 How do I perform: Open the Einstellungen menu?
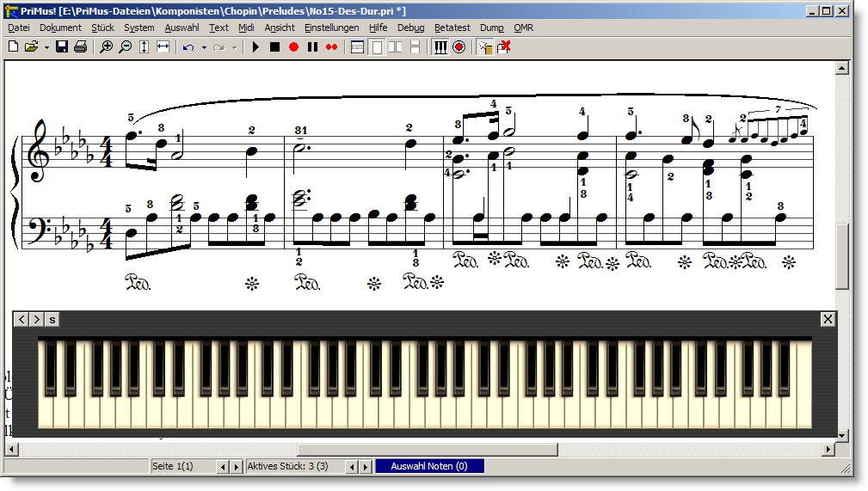coord(331,28)
